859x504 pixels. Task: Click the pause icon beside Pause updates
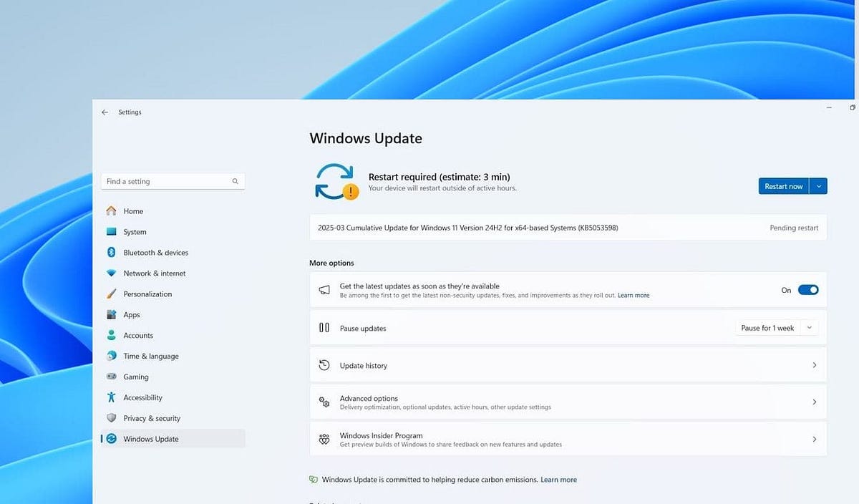tap(324, 328)
